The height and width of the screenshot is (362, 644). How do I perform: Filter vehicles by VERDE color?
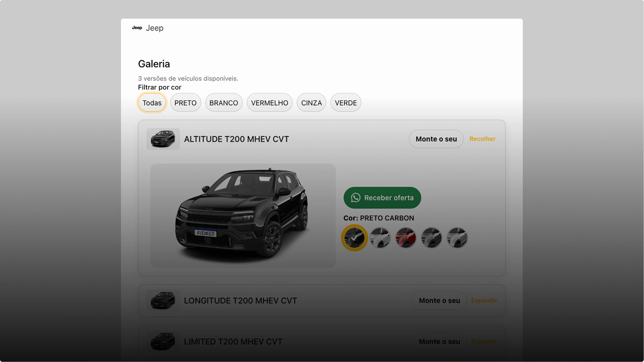(346, 103)
